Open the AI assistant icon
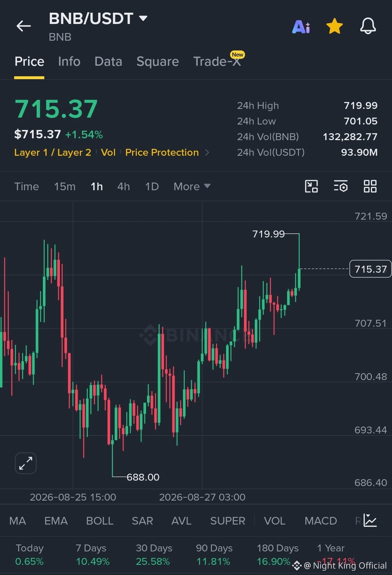Screen dimensions: 392x575 point(301,26)
